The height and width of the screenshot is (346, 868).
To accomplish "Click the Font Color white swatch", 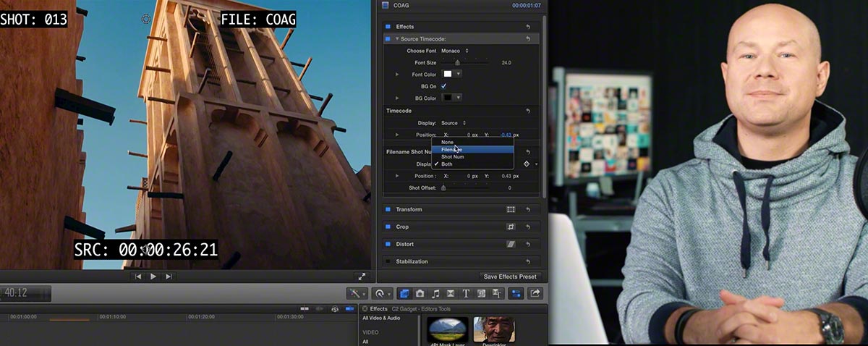I will click(448, 74).
